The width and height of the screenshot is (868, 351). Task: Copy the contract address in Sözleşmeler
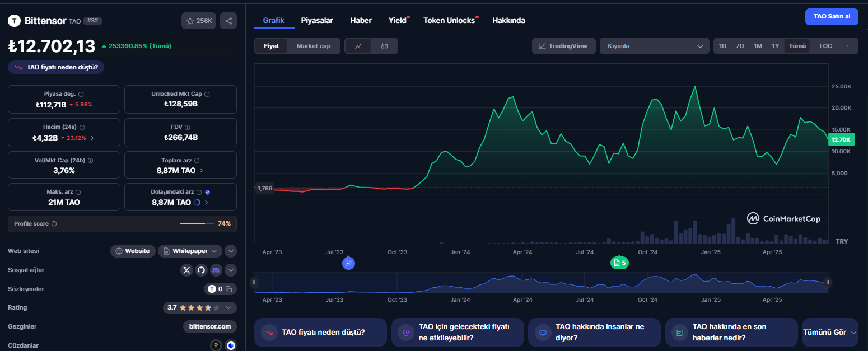click(x=228, y=289)
